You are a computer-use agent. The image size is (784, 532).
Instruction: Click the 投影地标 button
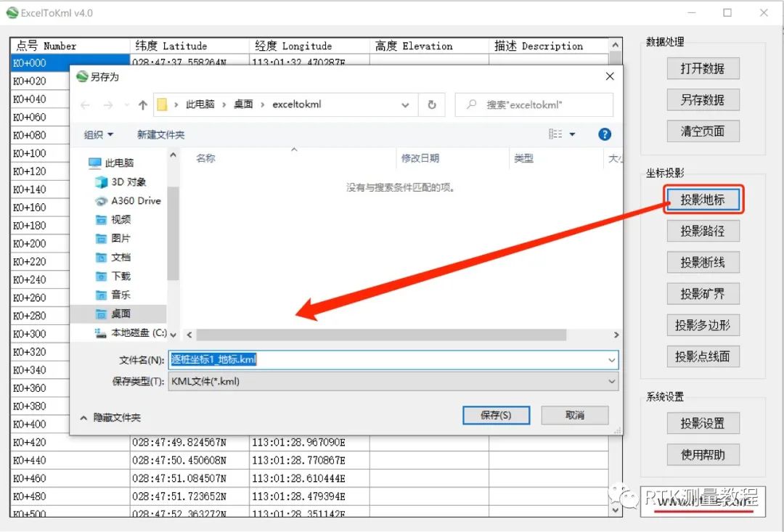pos(703,200)
